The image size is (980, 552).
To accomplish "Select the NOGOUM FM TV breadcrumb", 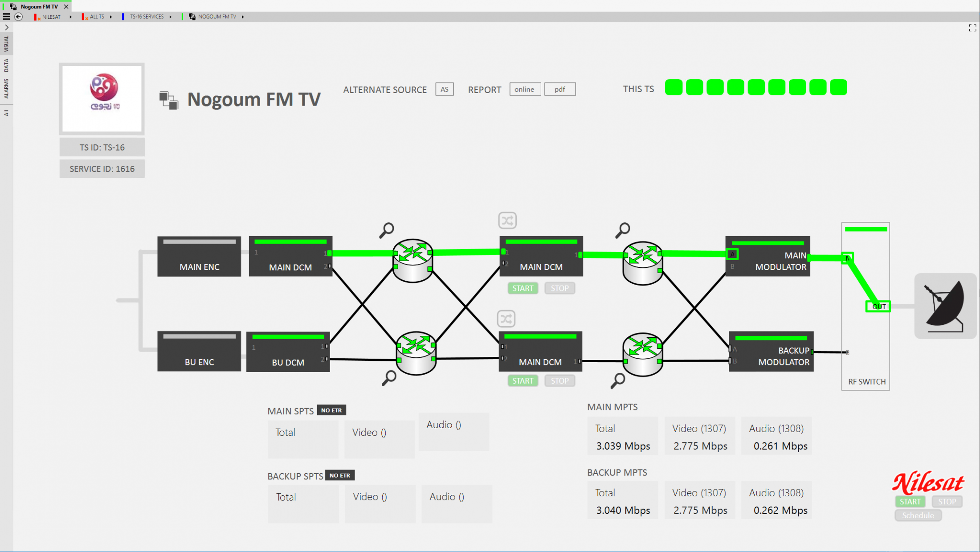I will (217, 17).
